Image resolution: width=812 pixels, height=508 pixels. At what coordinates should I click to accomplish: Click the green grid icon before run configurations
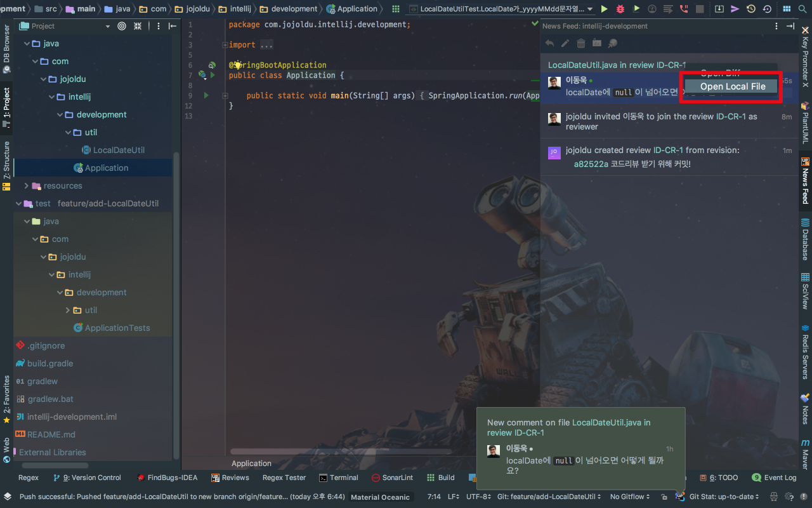396,9
